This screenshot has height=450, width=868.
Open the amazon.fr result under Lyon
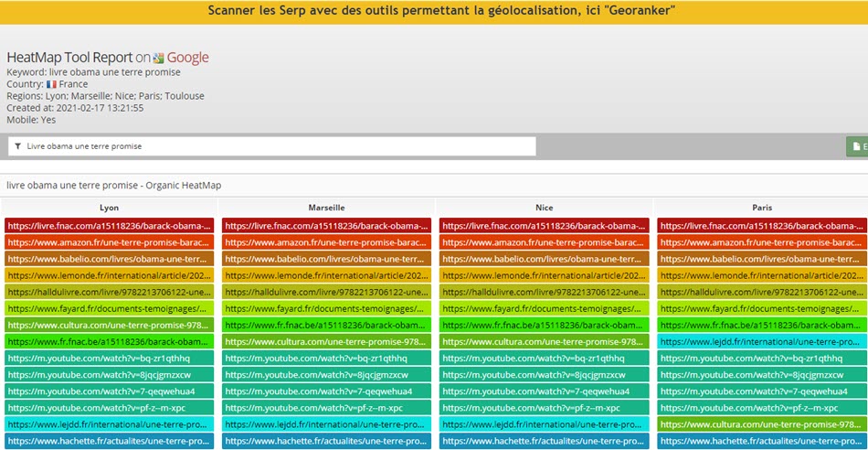click(109, 242)
